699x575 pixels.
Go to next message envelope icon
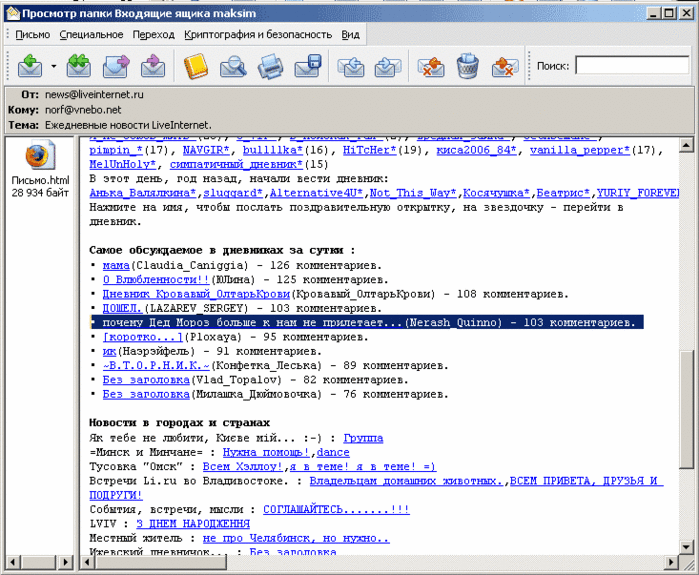pyautogui.click(x=387, y=66)
